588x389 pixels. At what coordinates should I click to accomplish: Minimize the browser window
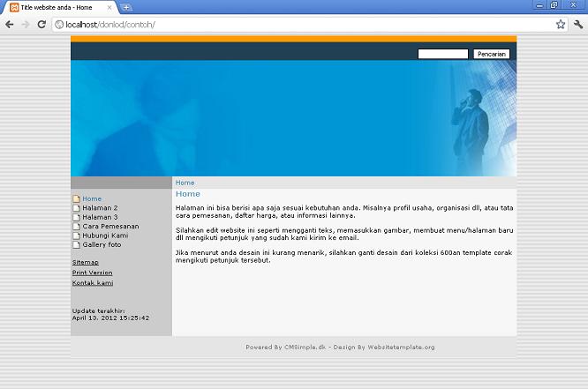[539, 5]
